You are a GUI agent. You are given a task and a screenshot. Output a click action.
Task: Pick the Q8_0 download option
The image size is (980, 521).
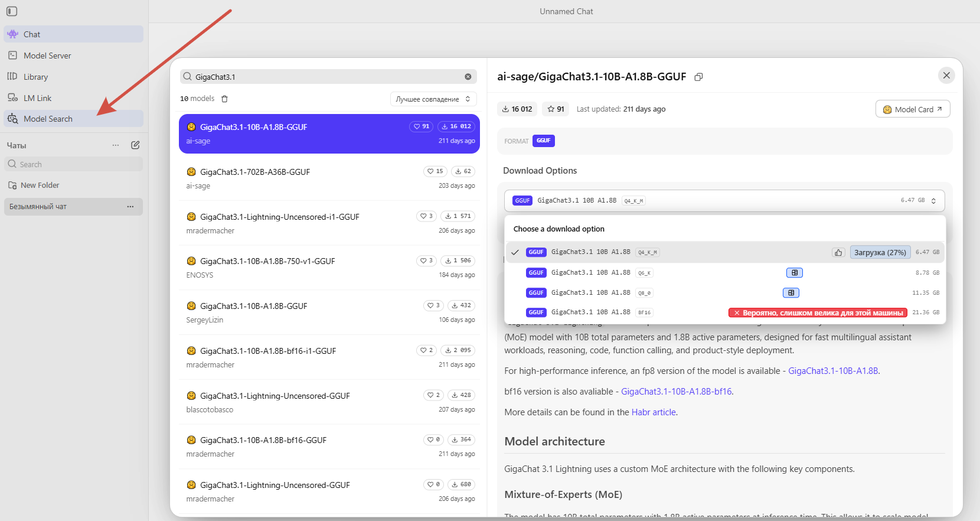pos(725,293)
